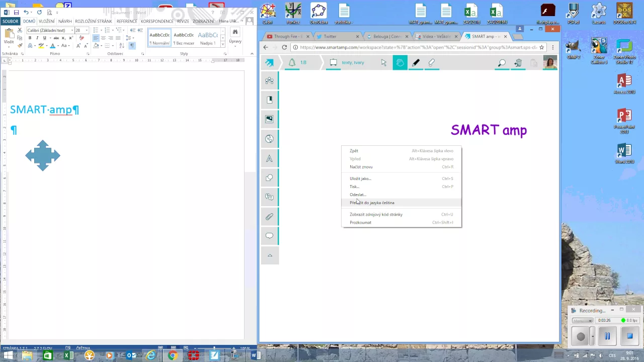The height and width of the screenshot is (362, 644).
Task: Switch to REVIZE tab in Word
Action: click(x=183, y=21)
